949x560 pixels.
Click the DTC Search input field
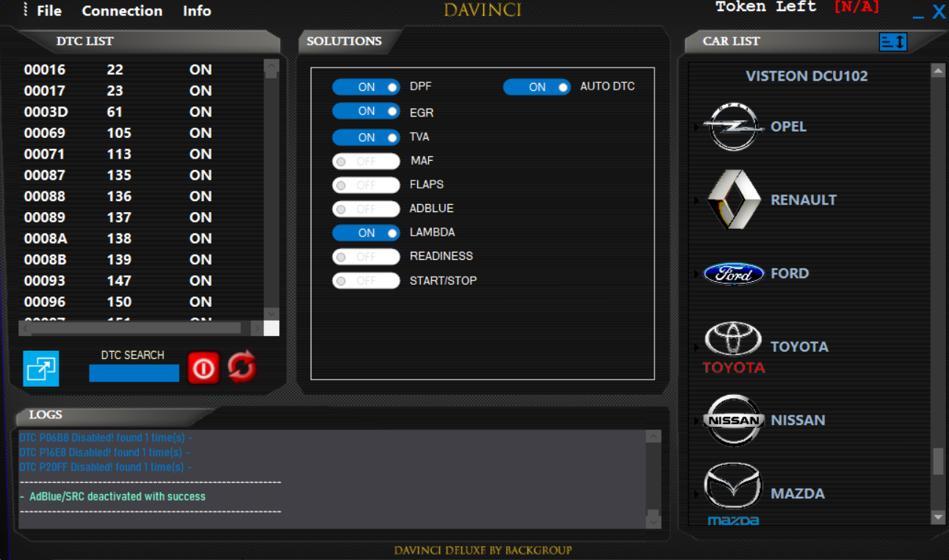coord(134,374)
